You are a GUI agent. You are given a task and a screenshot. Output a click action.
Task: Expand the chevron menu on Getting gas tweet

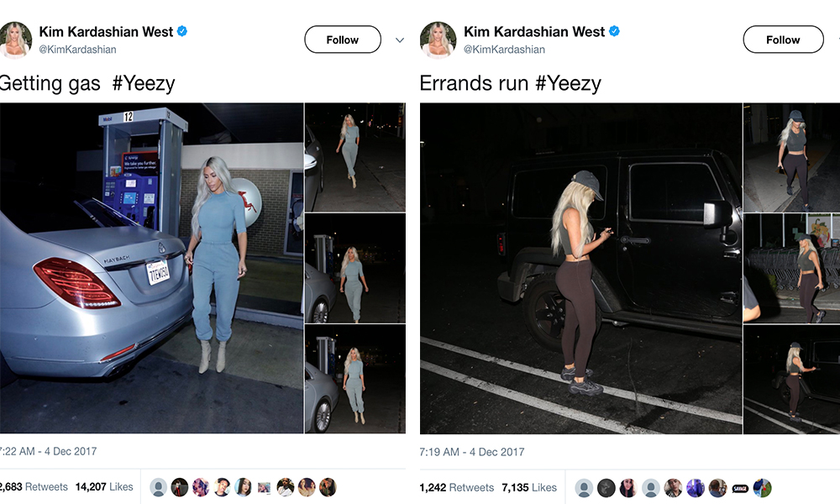[400, 40]
